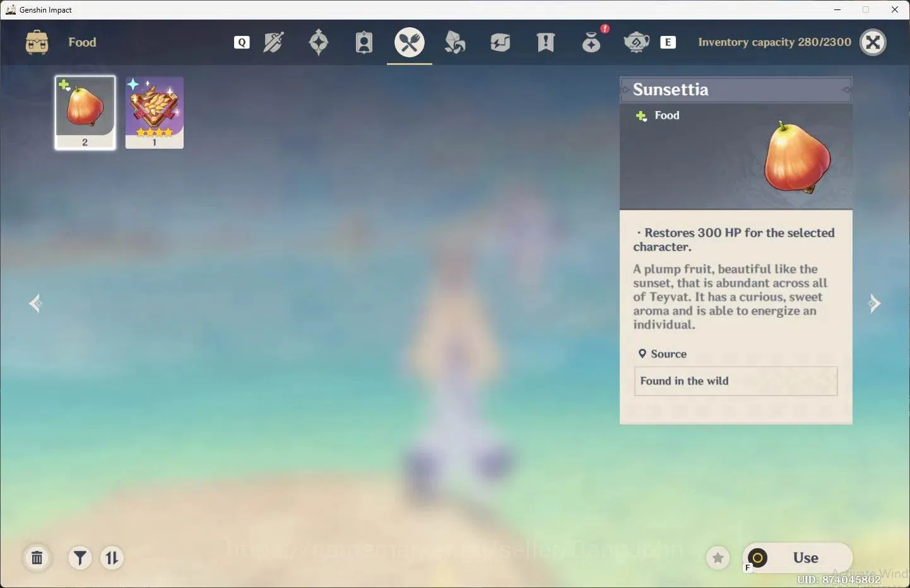Open the Weapons inventory tab
The width and height of the screenshot is (910, 588).
273,42
